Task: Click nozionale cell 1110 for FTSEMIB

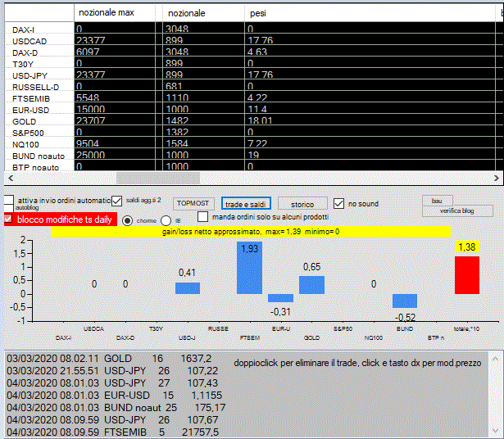Action: 203,97
